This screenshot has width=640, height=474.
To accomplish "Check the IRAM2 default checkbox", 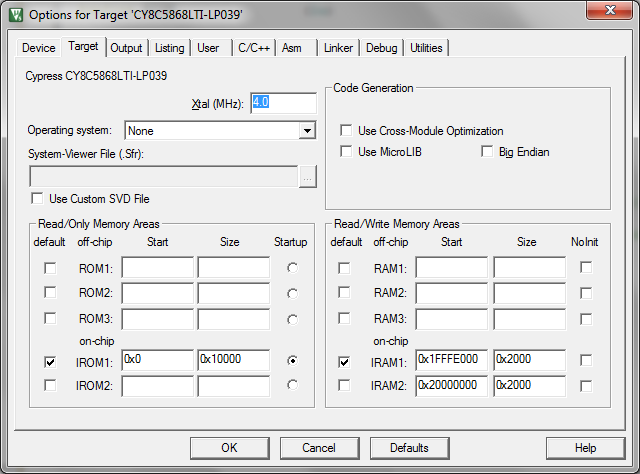I will click(344, 385).
